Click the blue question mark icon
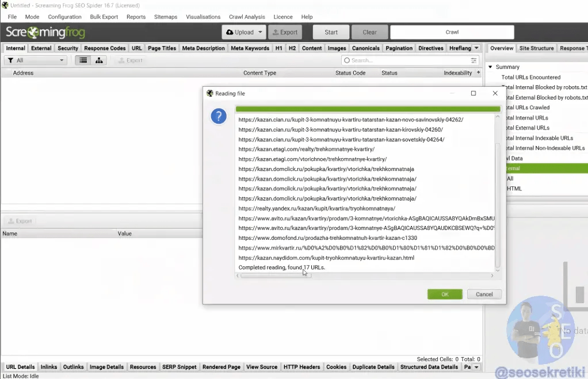The width and height of the screenshot is (588, 379). point(219,116)
